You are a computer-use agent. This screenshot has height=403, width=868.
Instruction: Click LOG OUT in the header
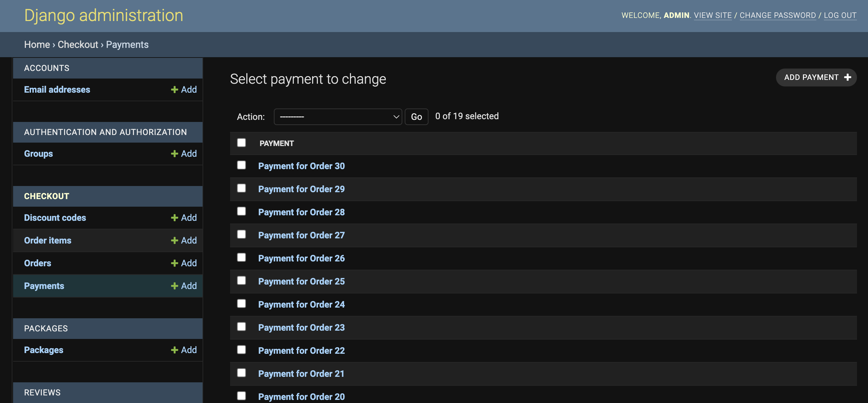(x=840, y=15)
